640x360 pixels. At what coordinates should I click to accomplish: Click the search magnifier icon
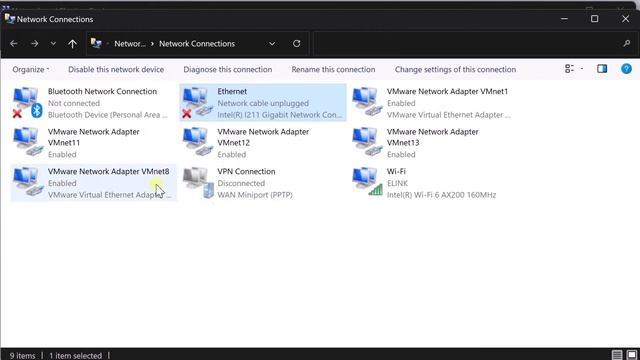tap(627, 43)
